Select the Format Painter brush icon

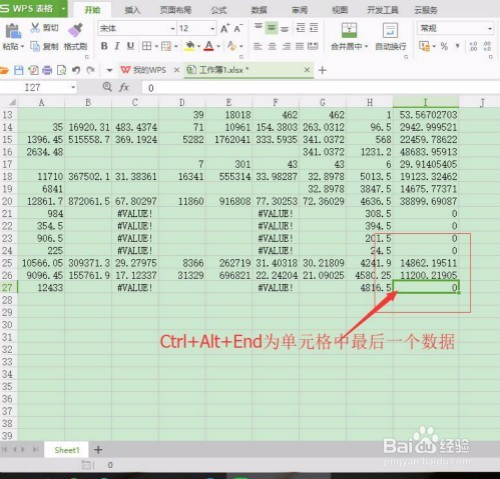pos(76,30)
